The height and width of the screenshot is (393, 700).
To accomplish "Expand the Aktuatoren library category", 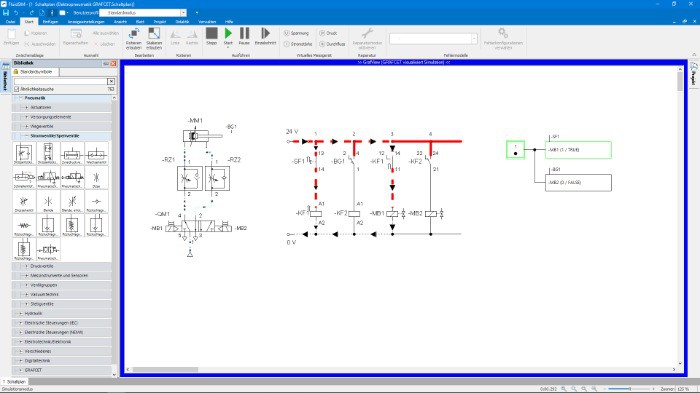I will coord(26,107).
